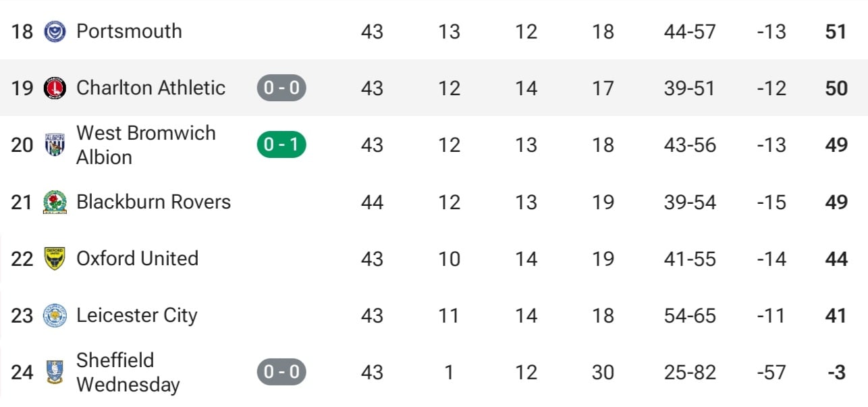Open the Blackburn Rovers team name link
The image size is (868, 407).
tap(153, 201)
